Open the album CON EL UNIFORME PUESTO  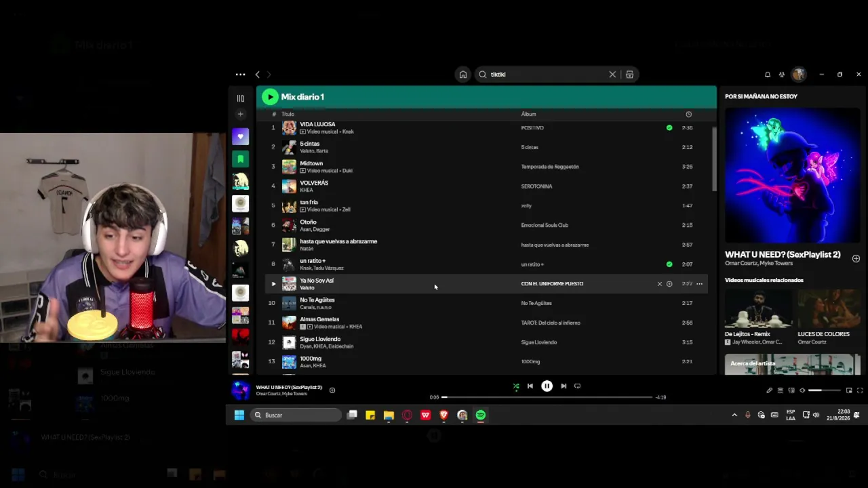(552, 284)
